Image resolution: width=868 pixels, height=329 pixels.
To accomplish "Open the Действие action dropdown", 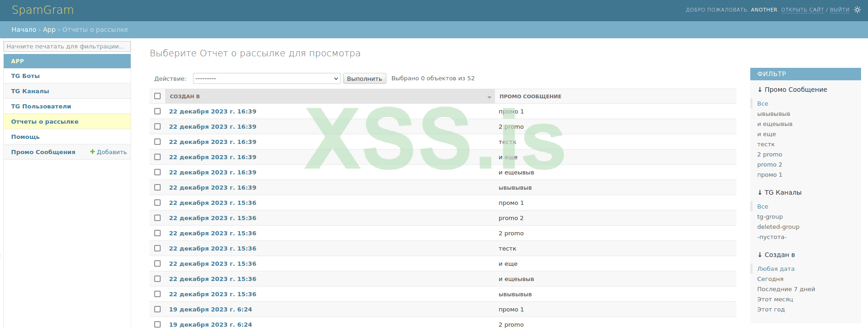I will 266,78.
